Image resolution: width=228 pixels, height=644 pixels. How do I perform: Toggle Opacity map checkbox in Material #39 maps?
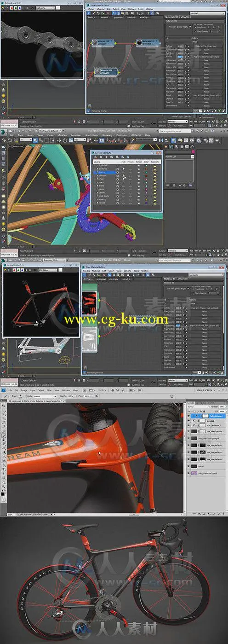point(188,102)
